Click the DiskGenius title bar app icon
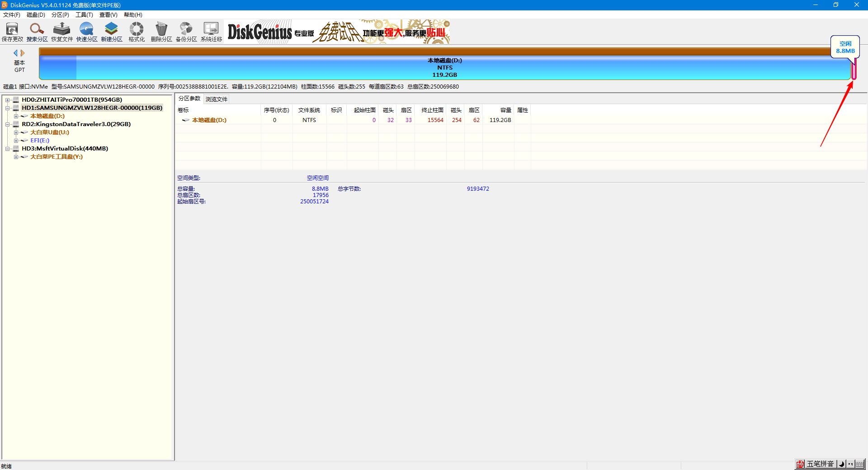 (5, 5)
